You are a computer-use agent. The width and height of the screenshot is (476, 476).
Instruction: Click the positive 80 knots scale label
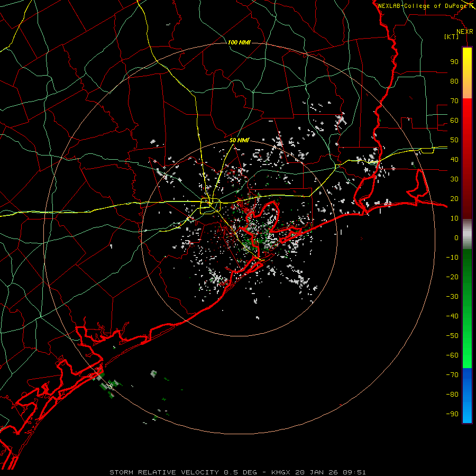pyautogui.click(x=454, y=81)
